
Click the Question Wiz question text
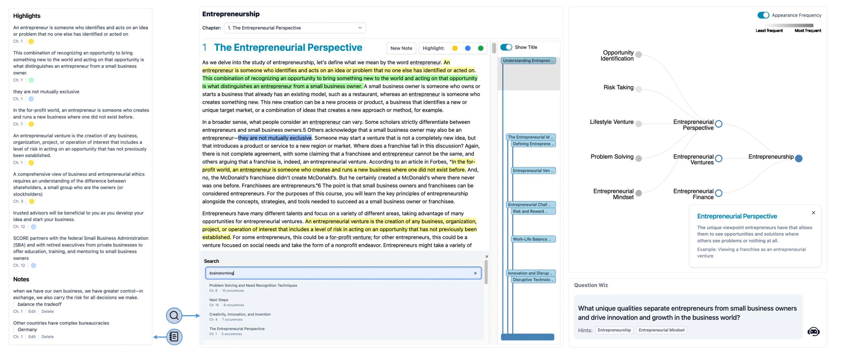coord(687,313)
